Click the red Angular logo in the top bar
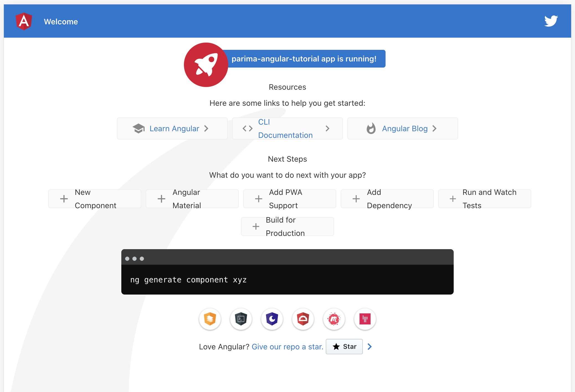575x392 pixels. 24,21
